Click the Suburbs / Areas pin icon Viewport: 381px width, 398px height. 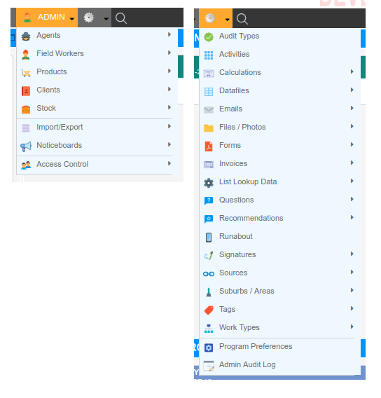click(209, 292)
